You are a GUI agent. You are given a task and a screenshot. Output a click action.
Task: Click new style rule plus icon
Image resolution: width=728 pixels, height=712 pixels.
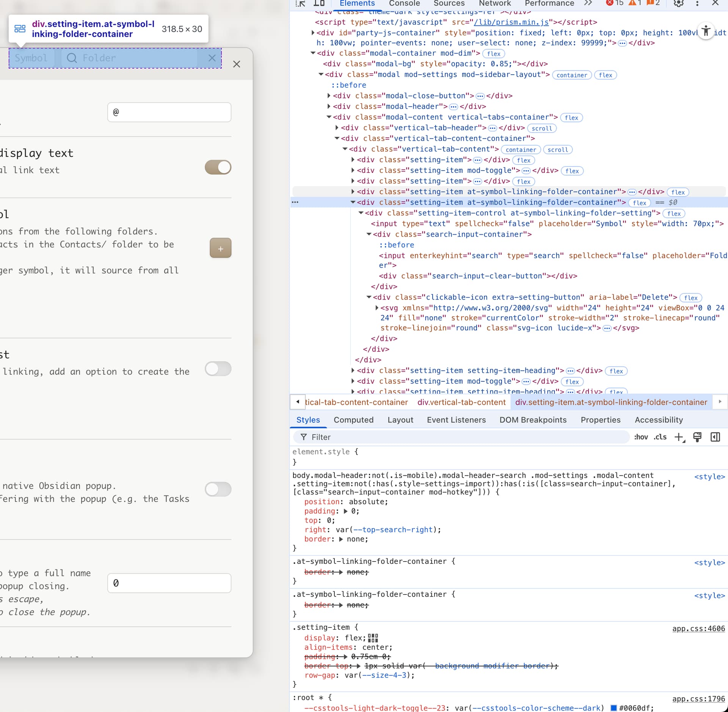point(679,437)
